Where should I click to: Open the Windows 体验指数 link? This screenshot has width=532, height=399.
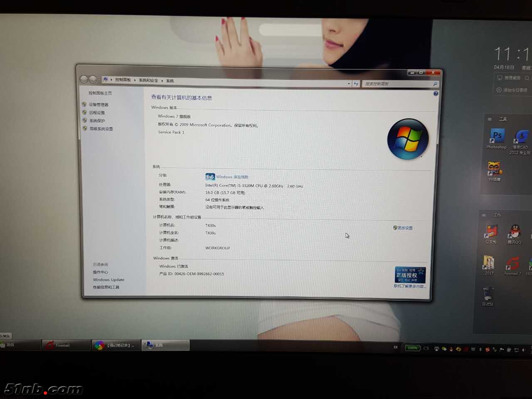pyautogui.click(x=232, y=177)
